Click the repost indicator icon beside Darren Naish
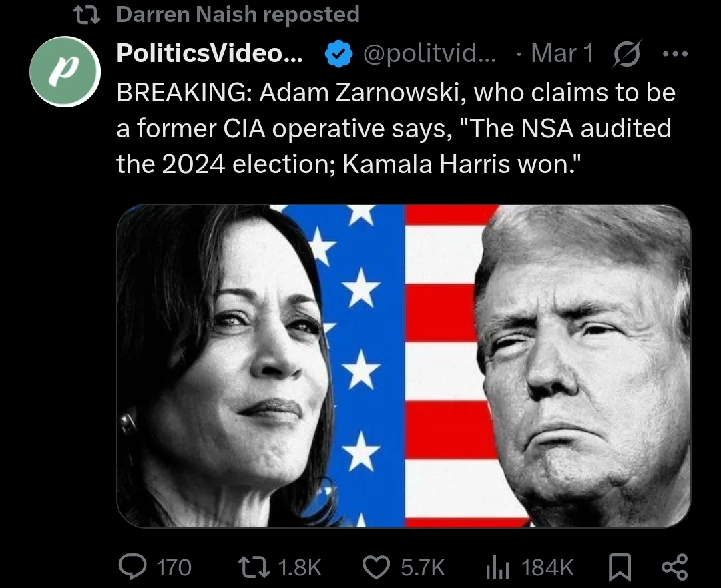Image resolution: width=721 pixels, height=588 pixels. 87,15
